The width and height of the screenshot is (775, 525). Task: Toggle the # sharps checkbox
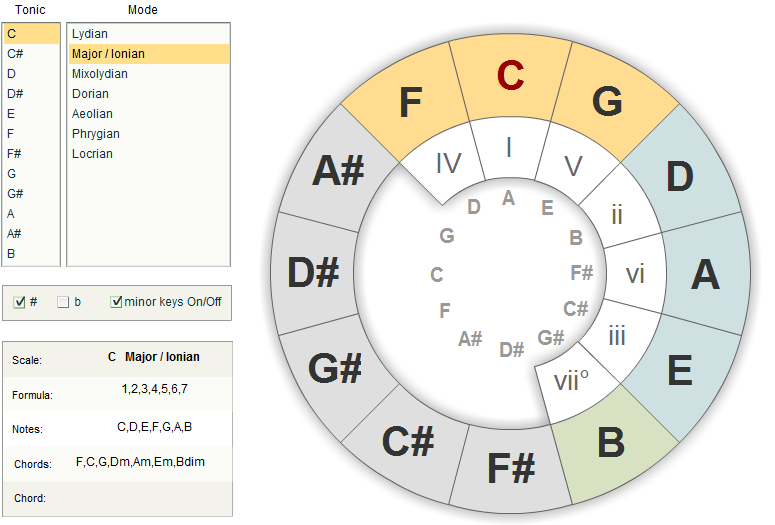[19, 302]
